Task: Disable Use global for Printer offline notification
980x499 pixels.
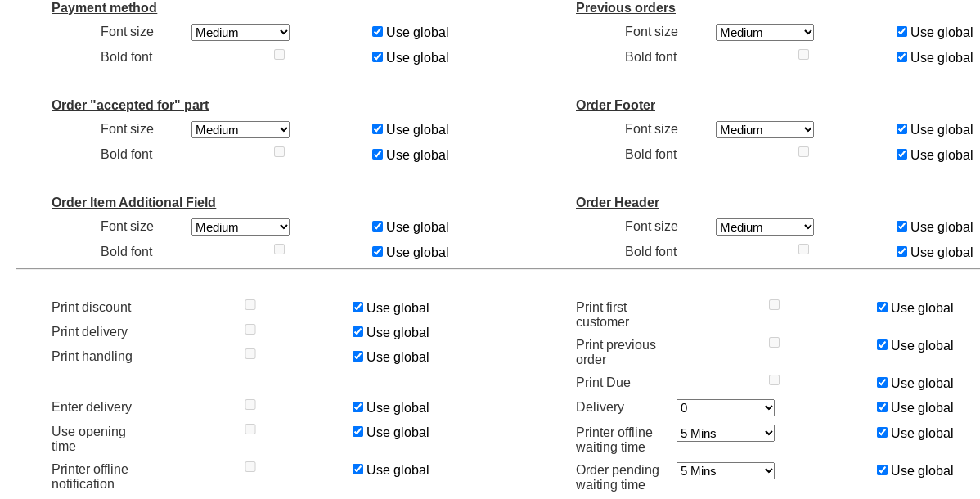Action: coord(357,470)
